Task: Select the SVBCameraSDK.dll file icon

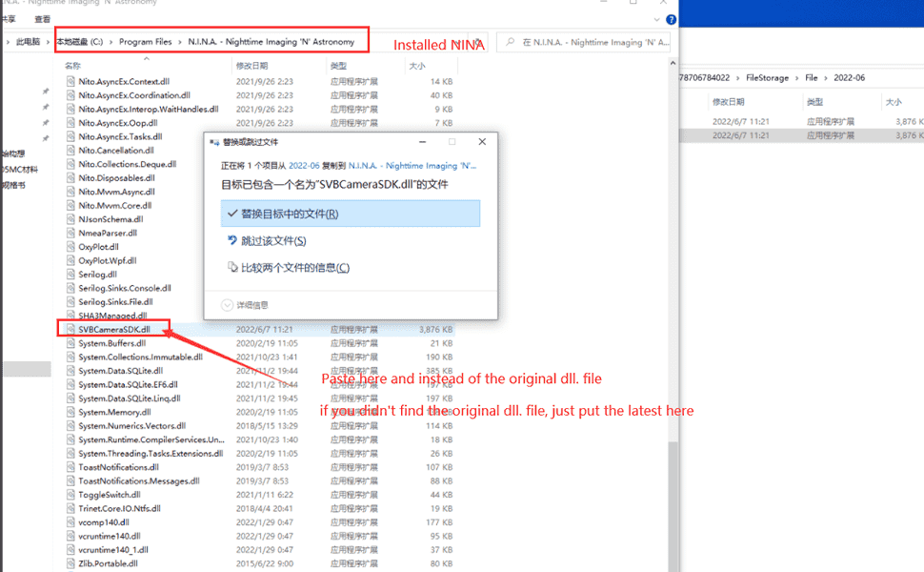Action: click(x=70, y=329)
